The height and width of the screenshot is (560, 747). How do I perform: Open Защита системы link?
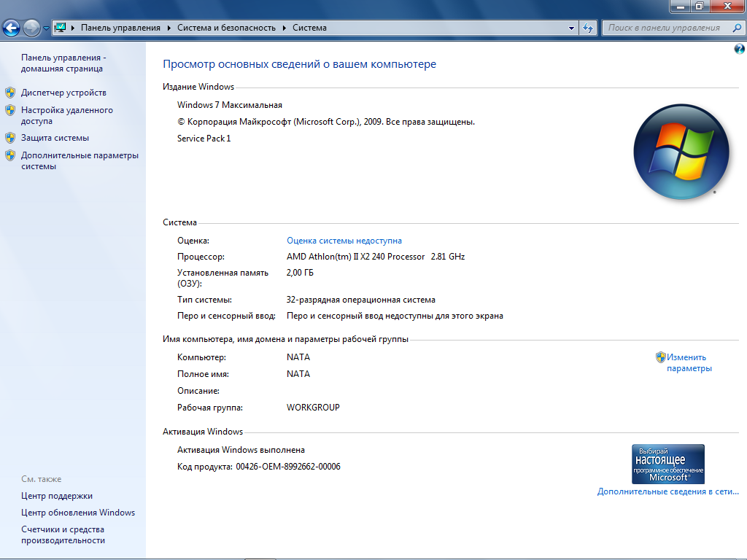55,138
